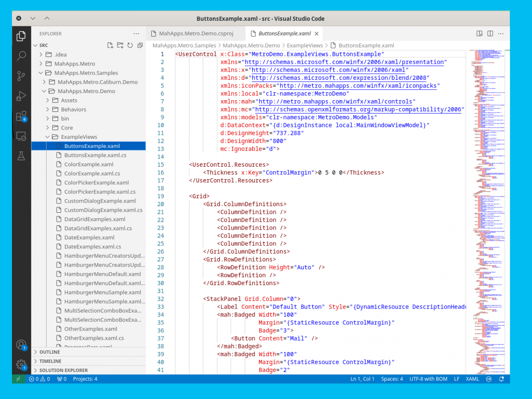Open the Source Control view

pos(21,76)
